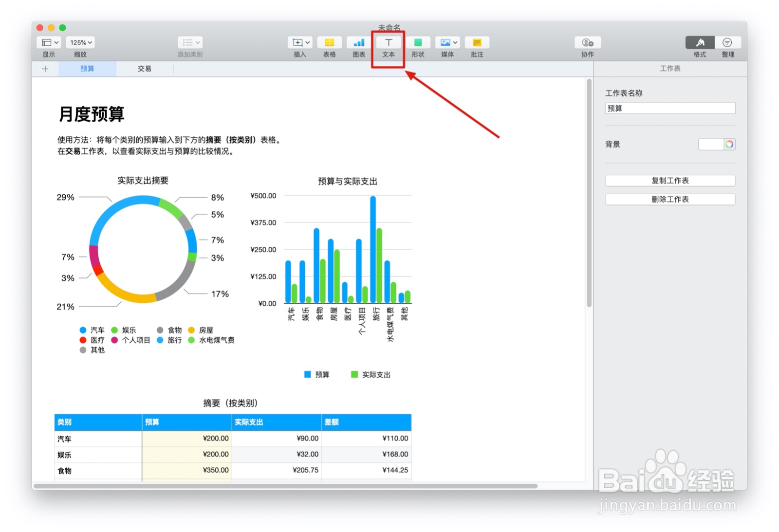Expand the 插入 insert menu
This screenshot has width=779, height=532.
click(299, 42)
